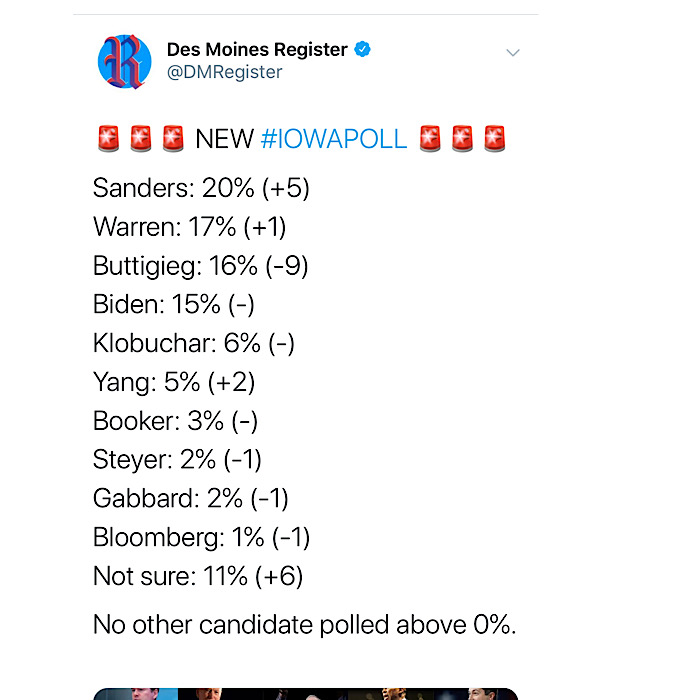Click the No other candidate polled sentence
The height and width of the screenshot is (700, 700).
coord(304,625)
